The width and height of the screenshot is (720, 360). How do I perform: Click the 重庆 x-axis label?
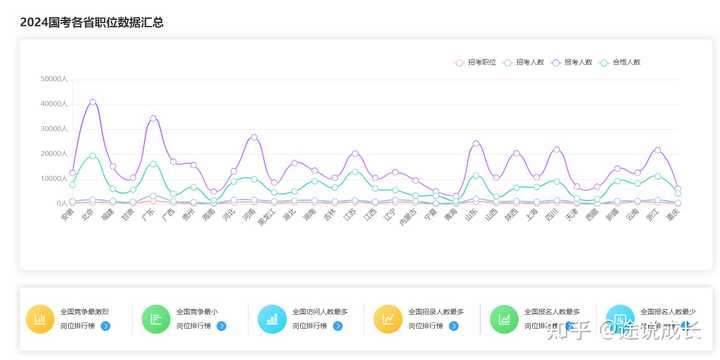point(673,214)
